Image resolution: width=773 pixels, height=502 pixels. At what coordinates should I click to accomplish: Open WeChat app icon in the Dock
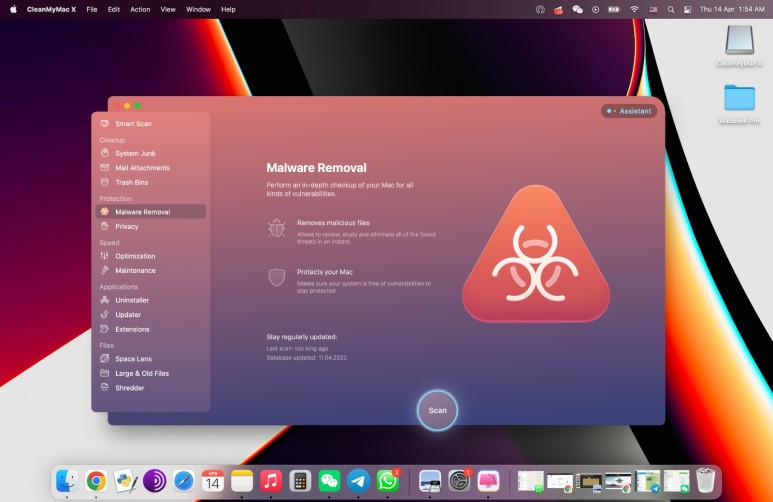(x=329, y=481)
